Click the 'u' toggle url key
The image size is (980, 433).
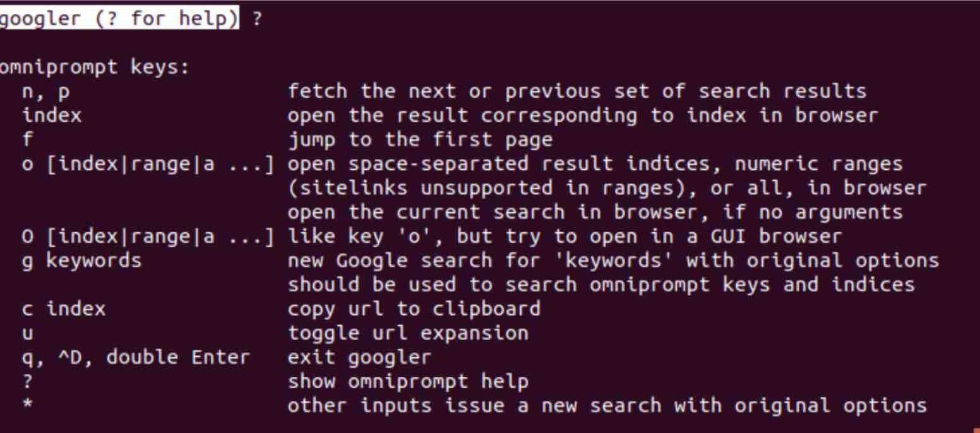(x=28, y=334)
